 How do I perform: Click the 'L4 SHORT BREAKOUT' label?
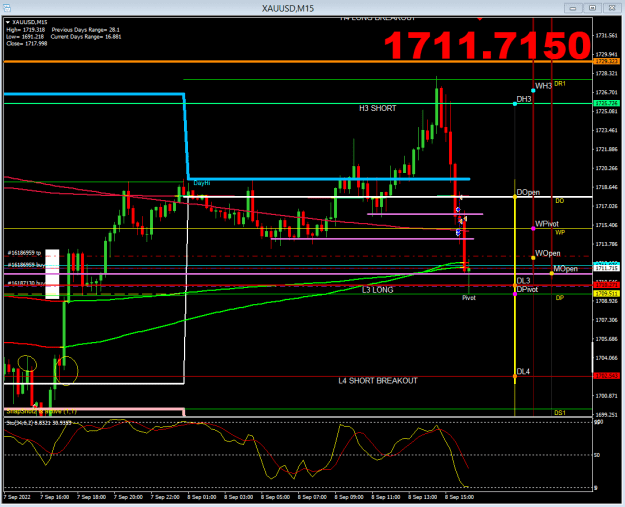pos(378,381)
